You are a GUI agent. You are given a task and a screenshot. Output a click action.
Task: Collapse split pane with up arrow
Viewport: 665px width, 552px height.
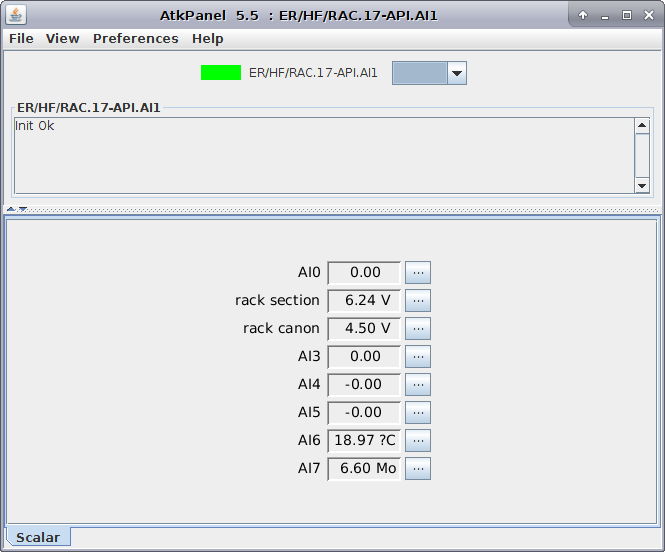[11, 209]
